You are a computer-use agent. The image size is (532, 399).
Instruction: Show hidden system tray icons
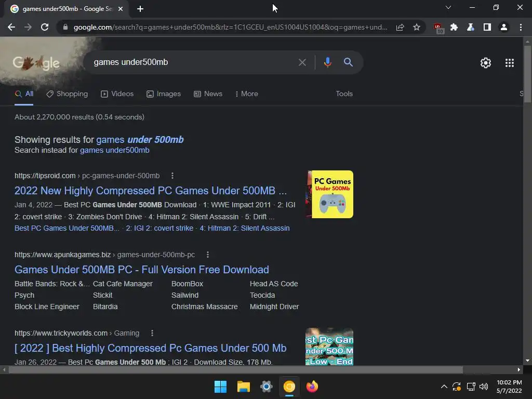point(444,387)
